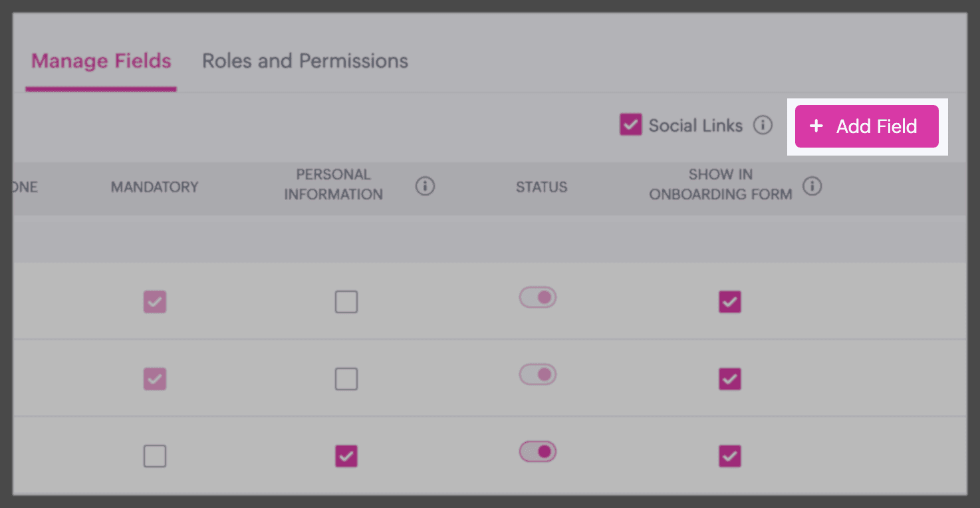
Task: Click Show in Onboarding Form info icon
Action: pyautogui.click(x=812, y=187)
